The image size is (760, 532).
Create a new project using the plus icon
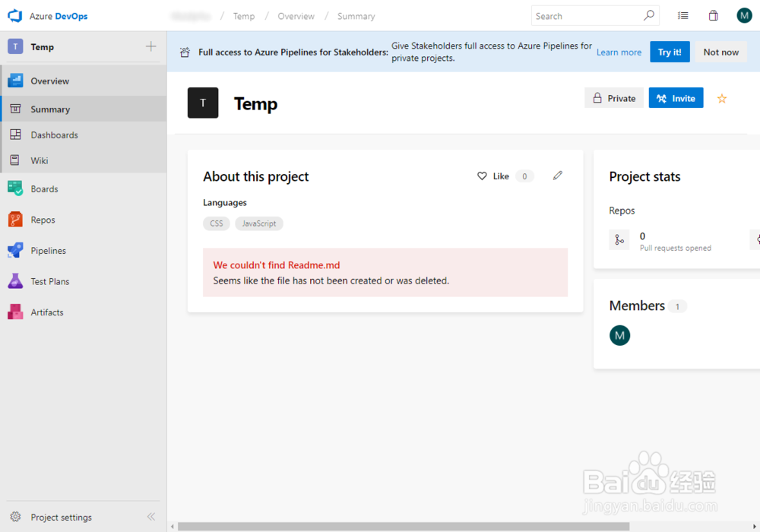click(150, 46)
